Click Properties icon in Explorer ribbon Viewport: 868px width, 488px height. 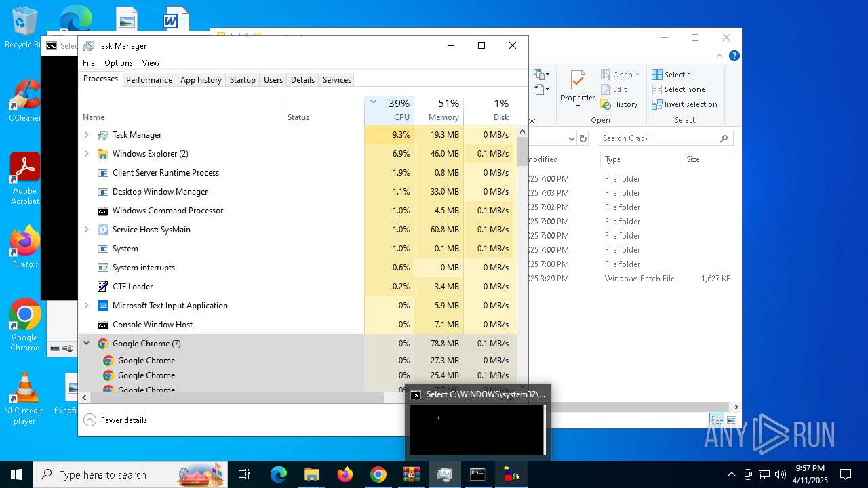click(578, 81)
